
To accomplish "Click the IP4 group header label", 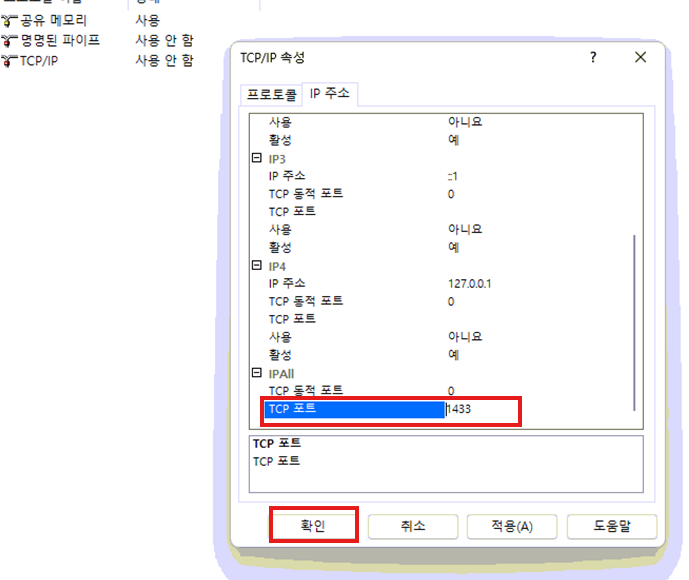I will (x=277, y=267).
